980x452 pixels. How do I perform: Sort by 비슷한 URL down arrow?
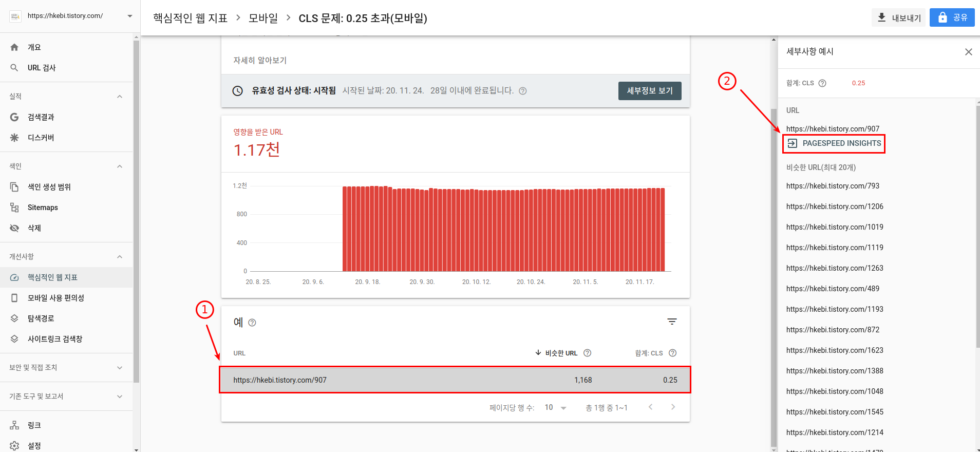538,352
